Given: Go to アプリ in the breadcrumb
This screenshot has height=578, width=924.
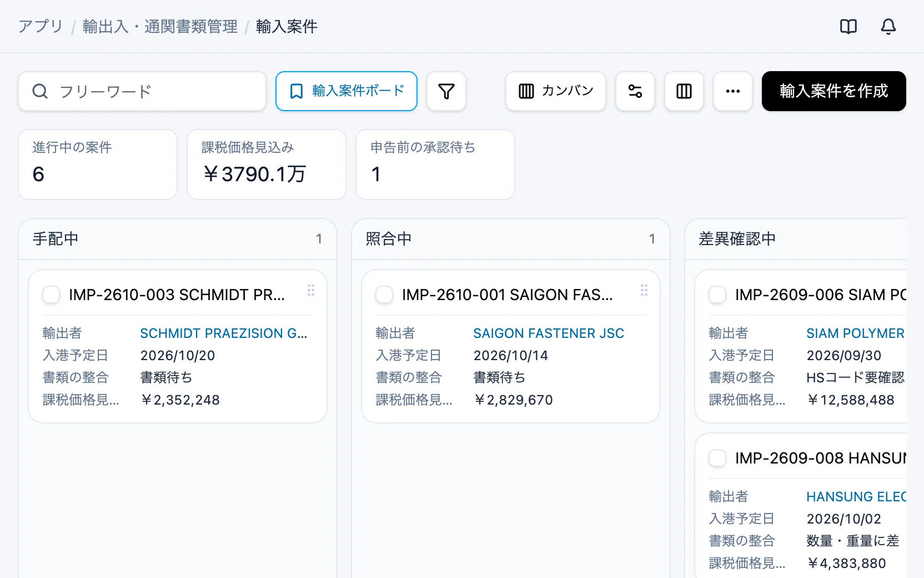Looking at the screenshot, I should (x=41, y=26).
